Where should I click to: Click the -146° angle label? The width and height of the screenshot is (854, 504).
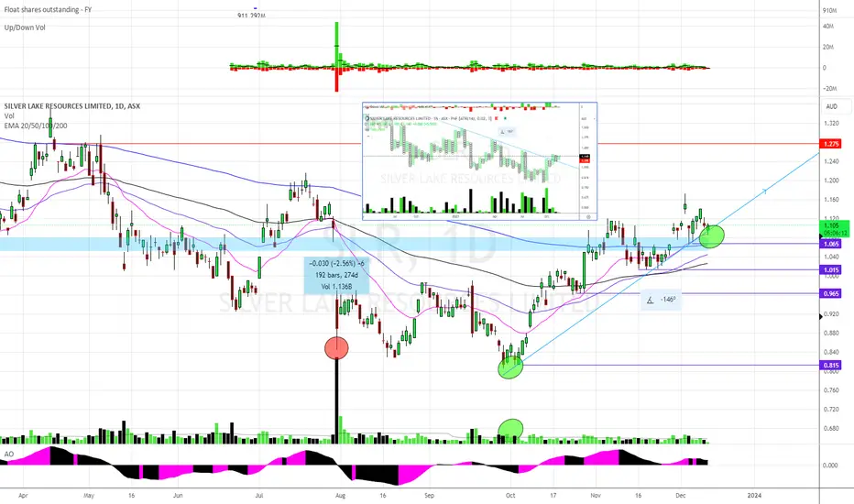(662, 300)
